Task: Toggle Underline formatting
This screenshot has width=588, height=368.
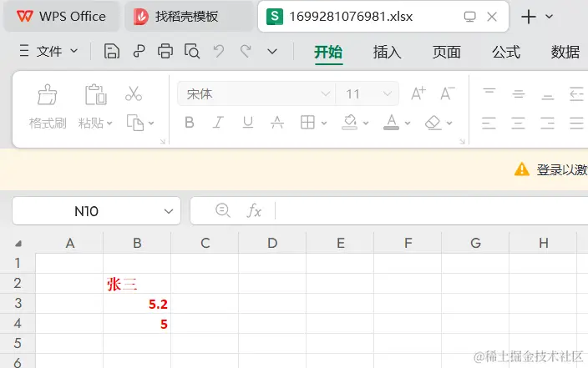Action: pos(247,122)
